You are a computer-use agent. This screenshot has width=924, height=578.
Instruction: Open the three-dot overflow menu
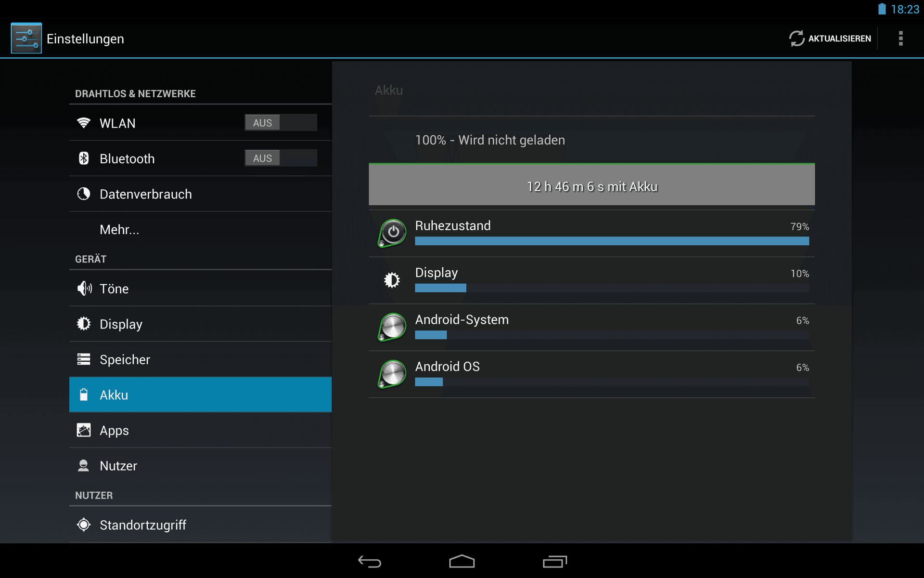[900, 39]
